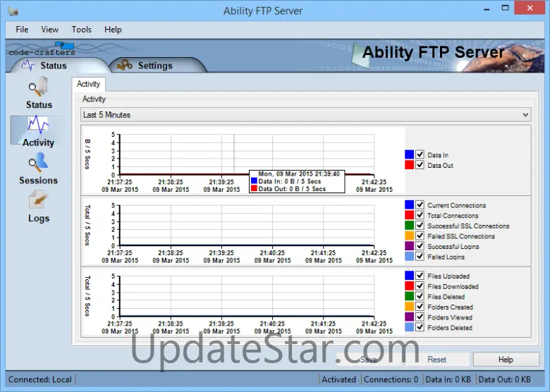Open the Tools menu
Screen dimensions: 550x392
click(x=81, y=30)
